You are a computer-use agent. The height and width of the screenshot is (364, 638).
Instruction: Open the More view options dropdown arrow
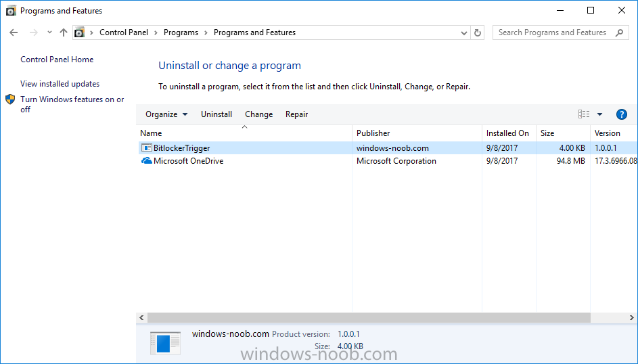coord(599,114)
